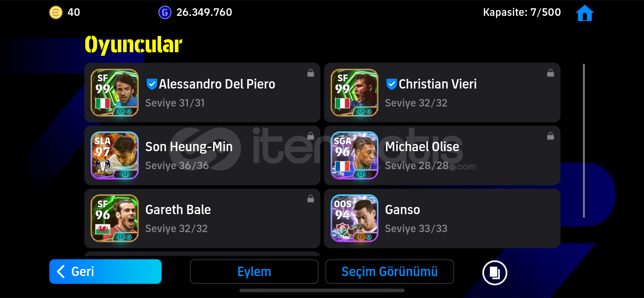
Task: Open Son Heung-Min's SLA 97 card thumbnail
Action: coord(115,155)
